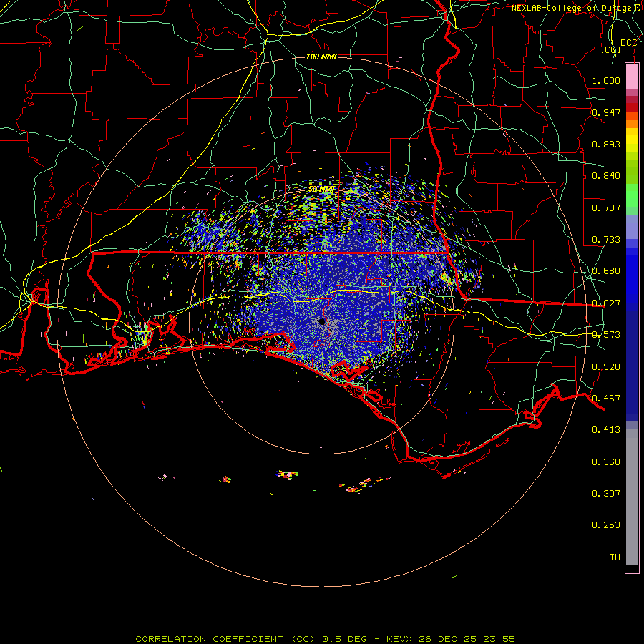The height and width of the screenshot is (644, 644).
Task: Click the DCC product label
Action: [x=628, y=43]
